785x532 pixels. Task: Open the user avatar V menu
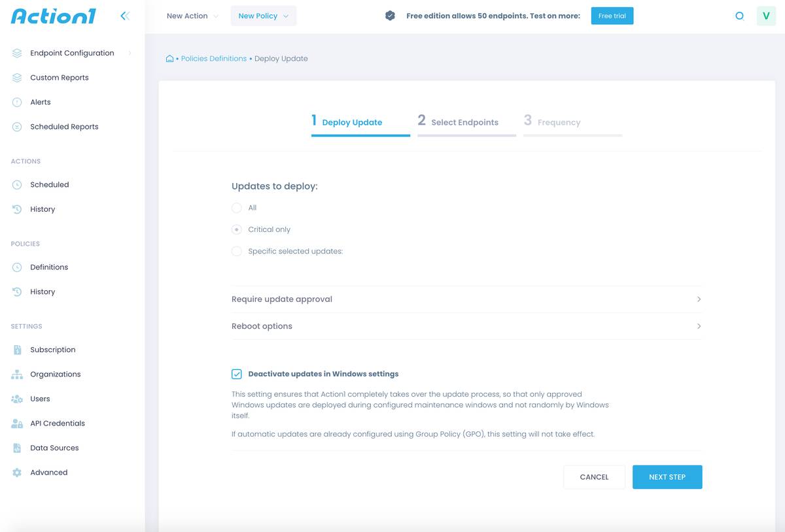click(766, 16)
